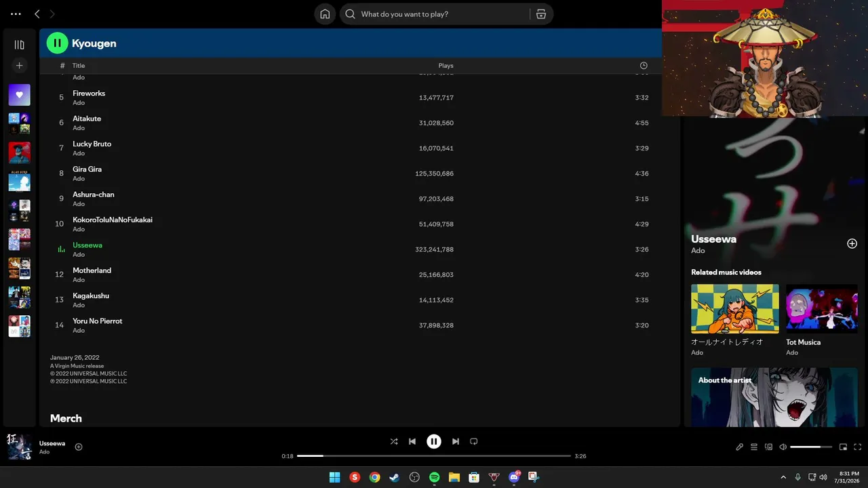
Task: Sort tracks by the Title column header
Action: tap(79, 66)
